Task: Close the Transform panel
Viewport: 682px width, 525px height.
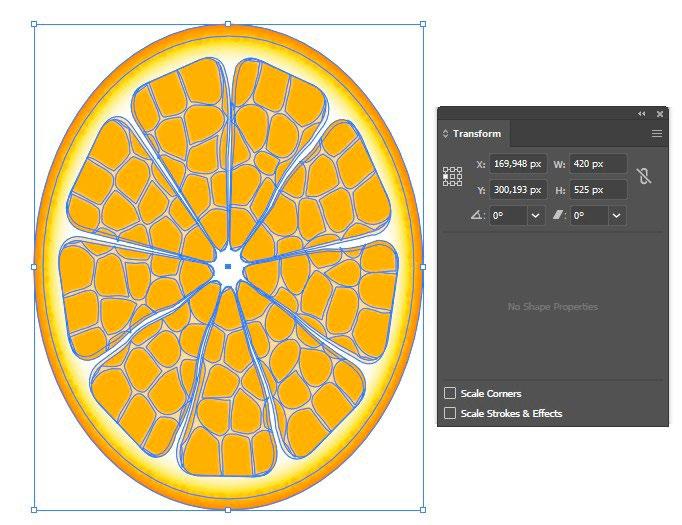Action: click(x=660, y=114)
